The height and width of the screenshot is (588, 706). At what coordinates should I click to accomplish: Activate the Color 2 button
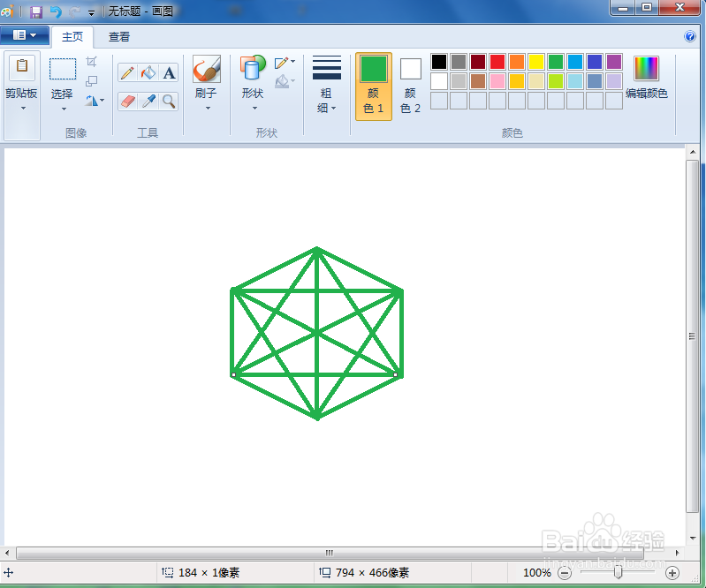pyautogui.click(x=410, y=87)
